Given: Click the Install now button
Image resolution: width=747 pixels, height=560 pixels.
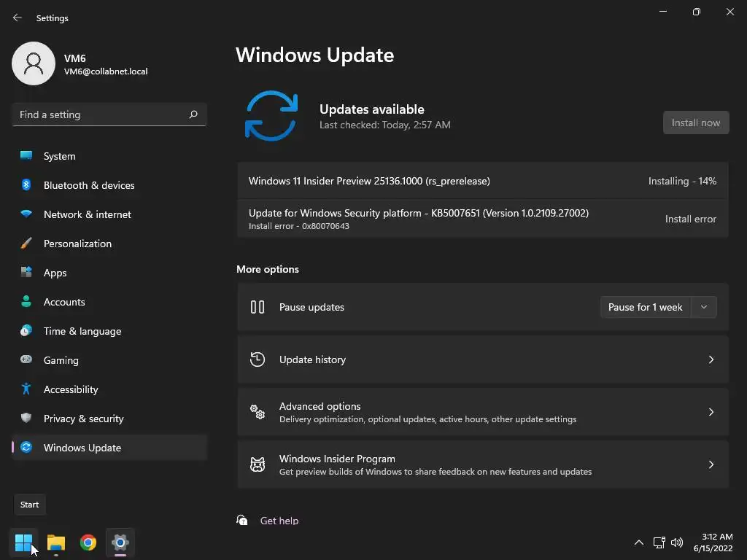Looking at the screenshot, I should click(695, 122).
